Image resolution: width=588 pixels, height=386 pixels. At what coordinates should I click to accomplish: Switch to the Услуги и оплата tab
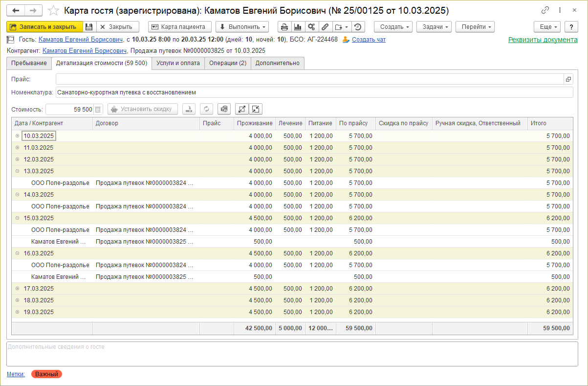coord(178,63)
